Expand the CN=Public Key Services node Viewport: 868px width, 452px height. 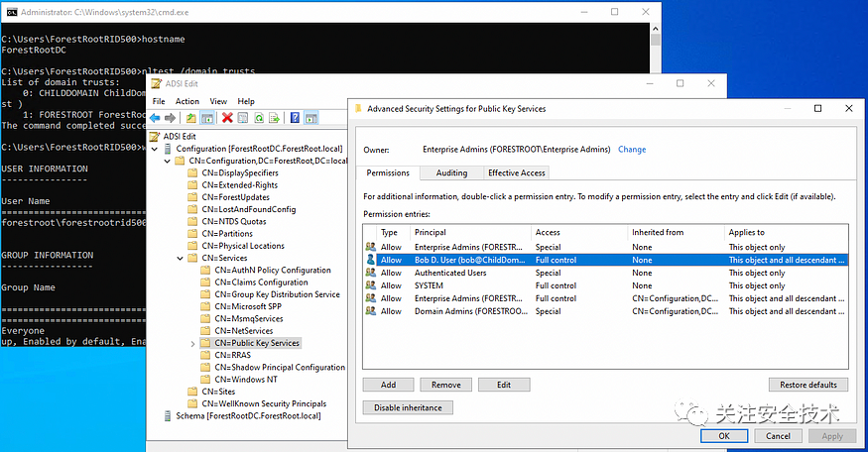tap(192, 344)
